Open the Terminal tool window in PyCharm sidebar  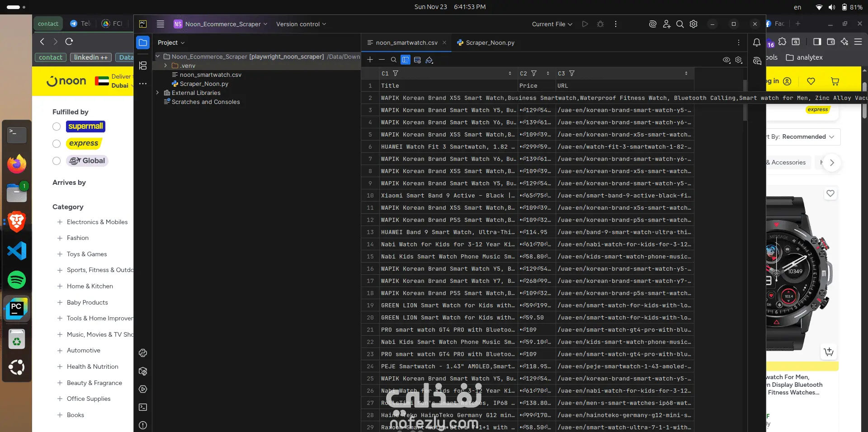[x=143, y=407]
